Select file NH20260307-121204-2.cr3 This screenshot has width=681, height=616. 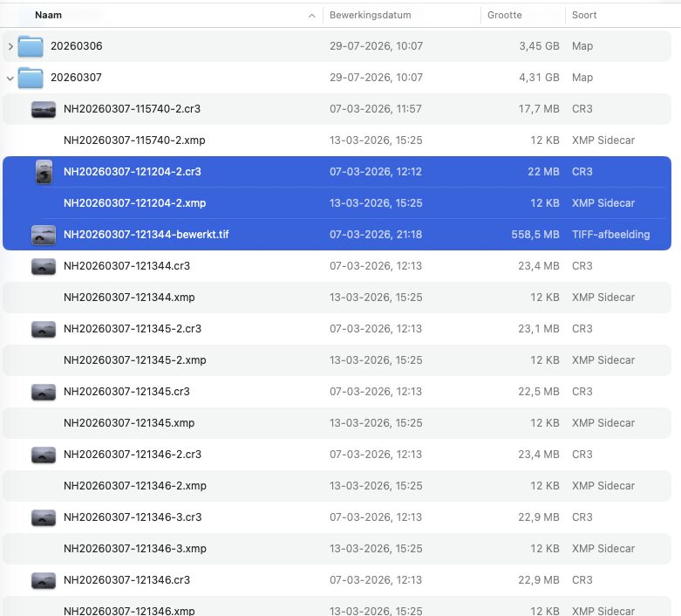pyautogui.click(x=133, y=172)
